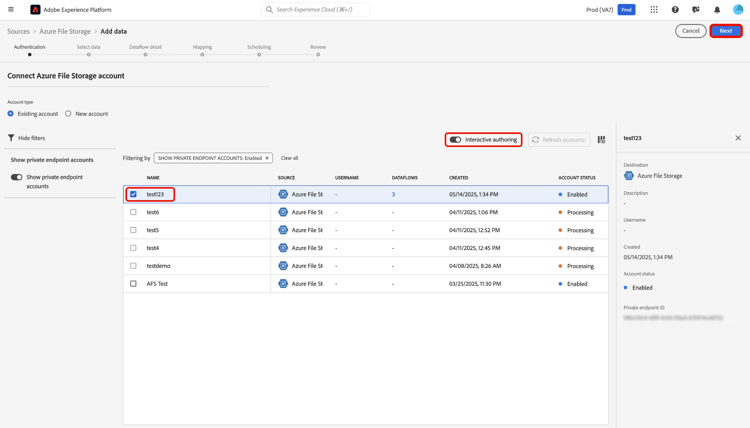Uncheck the test123 account checkbox
Screen dimensions: 750x428
133,194
